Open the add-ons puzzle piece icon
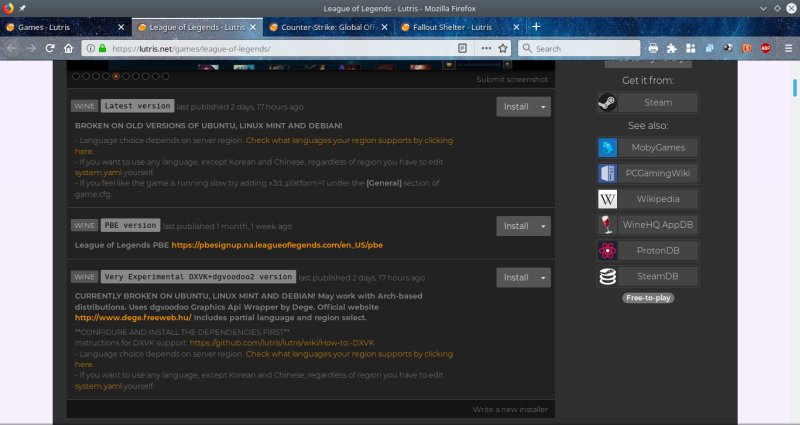This screenshot has width=800, height=425. 672,48
